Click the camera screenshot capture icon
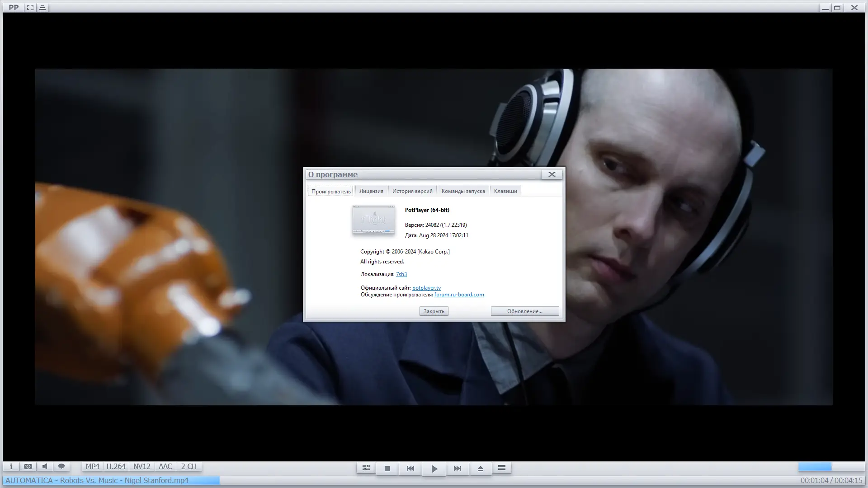Viewport: 868px width, 488px height. click(28, 466)
